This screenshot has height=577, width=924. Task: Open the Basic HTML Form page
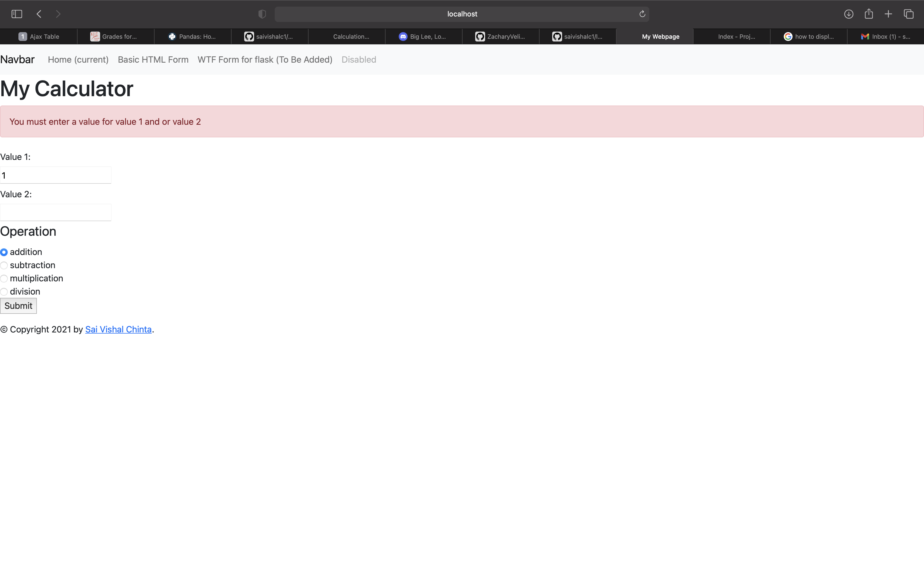[x=153, y=60]
